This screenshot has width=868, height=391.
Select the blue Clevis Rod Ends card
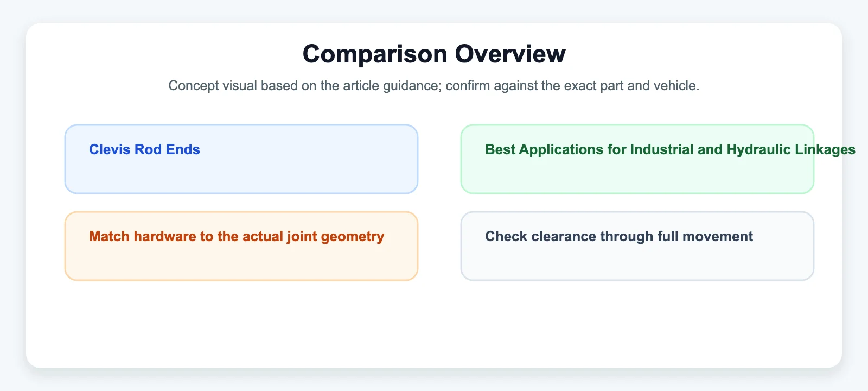tap(241, 159)
